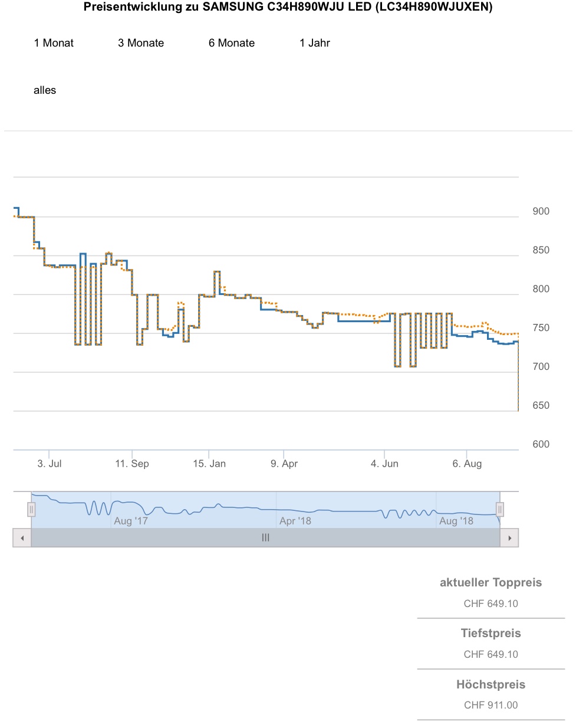576x728 pixels.
Task: Click the 6. Aug x-axis label
Action: [x=467, y=464]
